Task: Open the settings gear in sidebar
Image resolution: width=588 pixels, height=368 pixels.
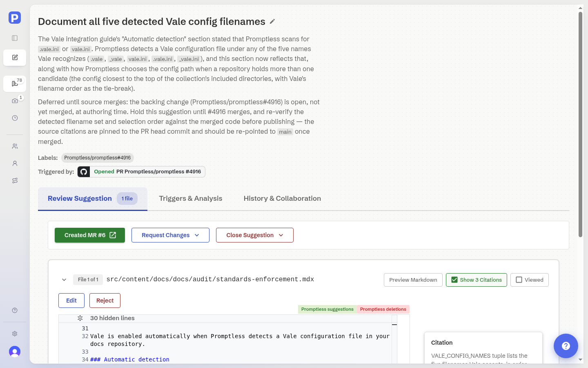Action: point(15,334)
